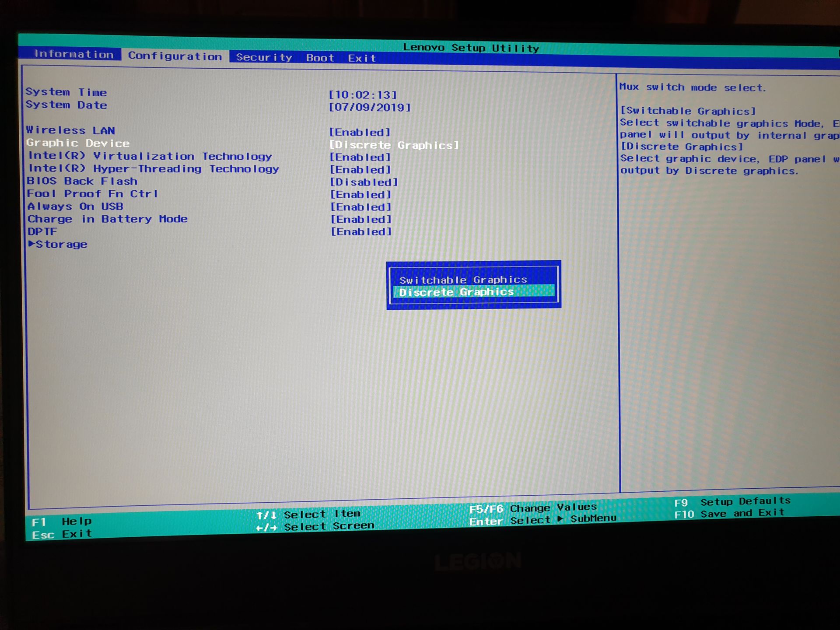The width and height of the screenshot is (840, 630).
Task: Click the Select Screen arrows hint
Action: click(315, 526)
